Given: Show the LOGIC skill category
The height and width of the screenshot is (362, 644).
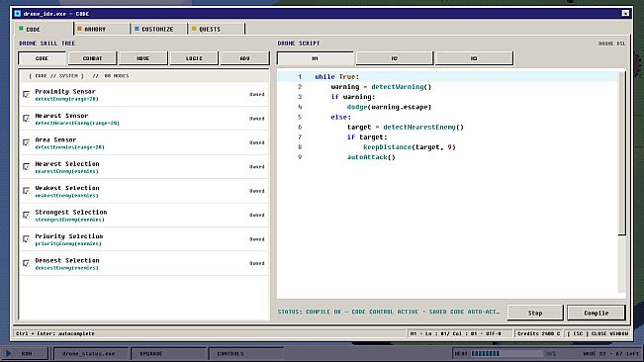Looking at the screenshot, I should tap(194, 58).
